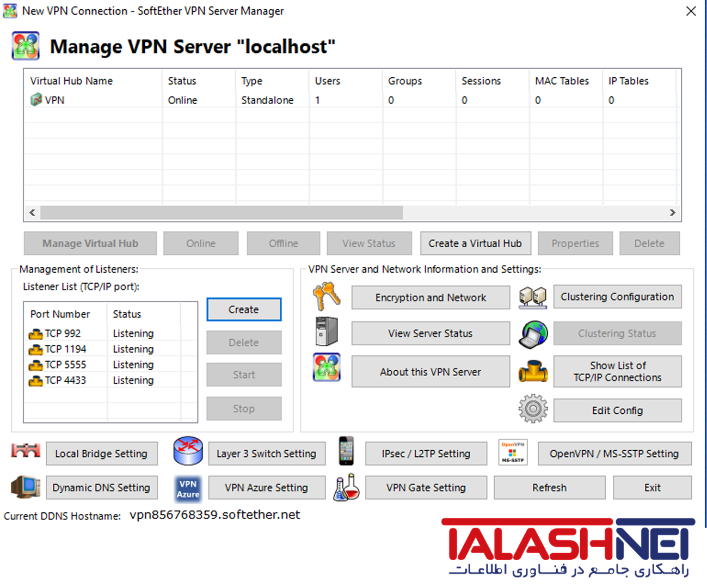Open About this VPN Server

(431, 372)
